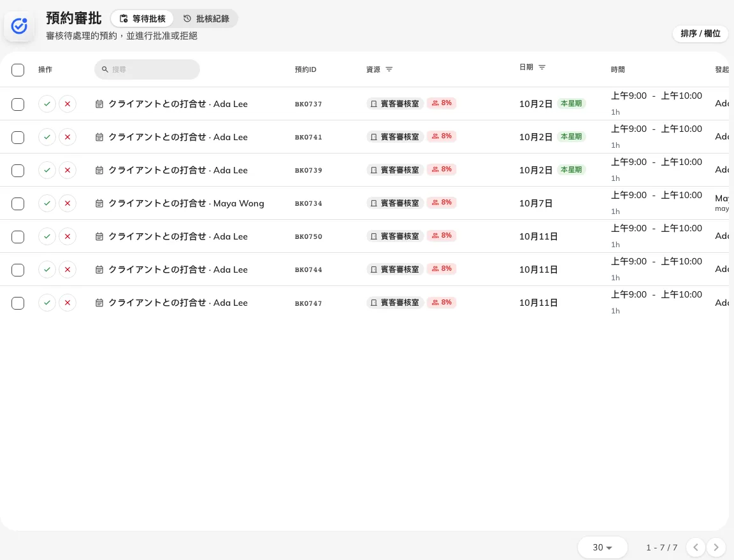Open the 日期 column filter icon
The width and height of the screenshot is (734, 560).
point(542,68)
